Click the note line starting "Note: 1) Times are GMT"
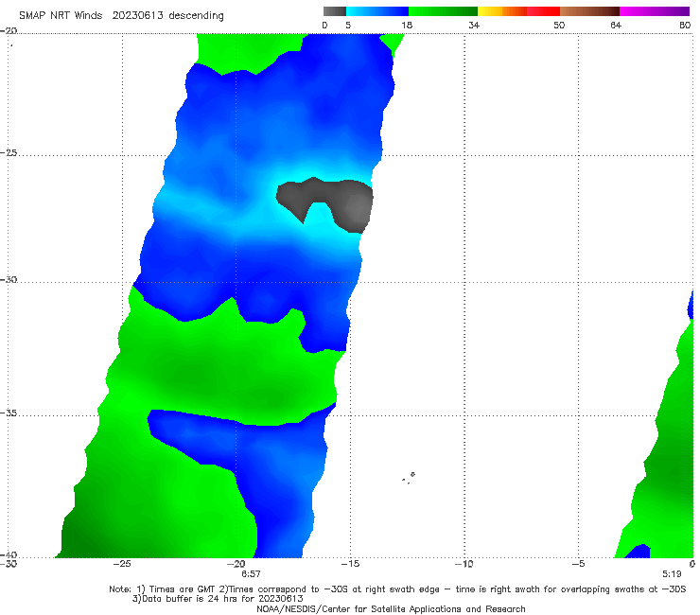700x615 pixels. pyautogui.click(x=397, y=589)
